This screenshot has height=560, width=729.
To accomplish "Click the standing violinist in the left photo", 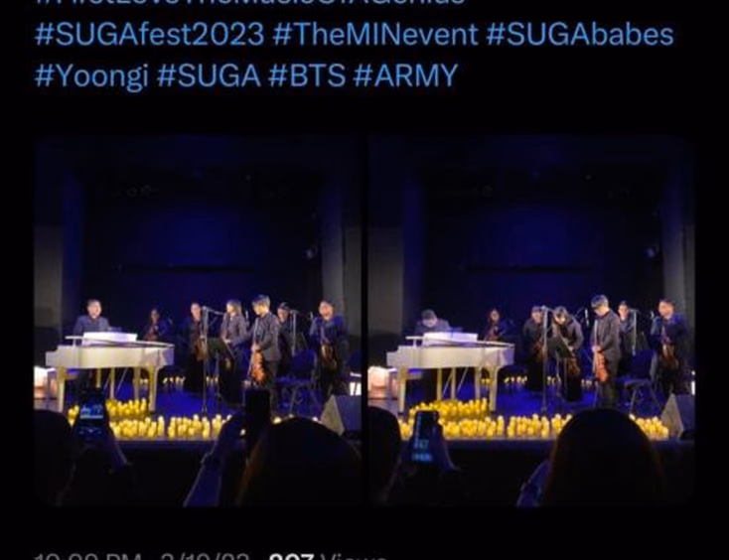I will click(x=263, y=344).
